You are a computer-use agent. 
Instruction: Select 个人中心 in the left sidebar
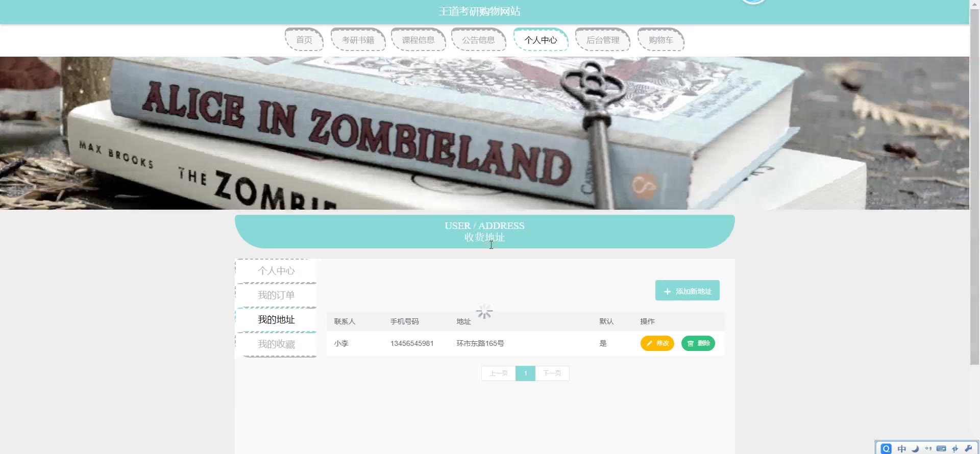pyautogui.click(x=276, y=271)
